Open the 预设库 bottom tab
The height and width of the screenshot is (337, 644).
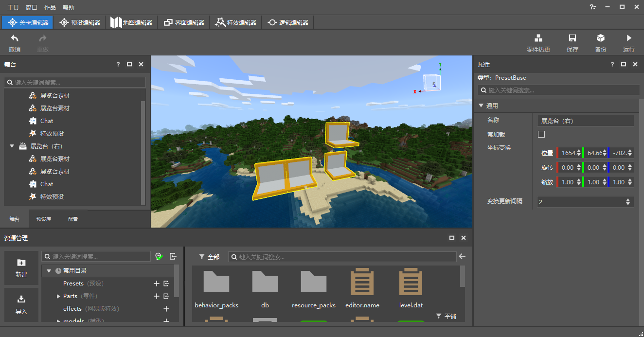point(43,219)
